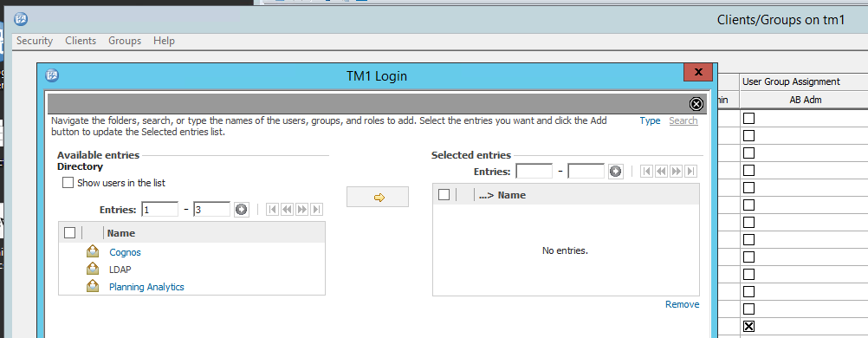Click the Name column header in Available entries

(121, 233)
